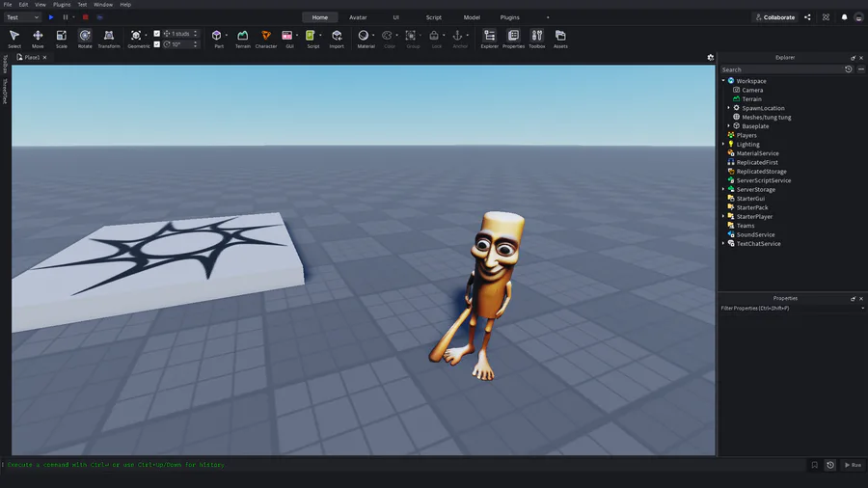Select the ReplicatedStorage service
The height and width of the screenshot is (488, 868).
[762, 171]
